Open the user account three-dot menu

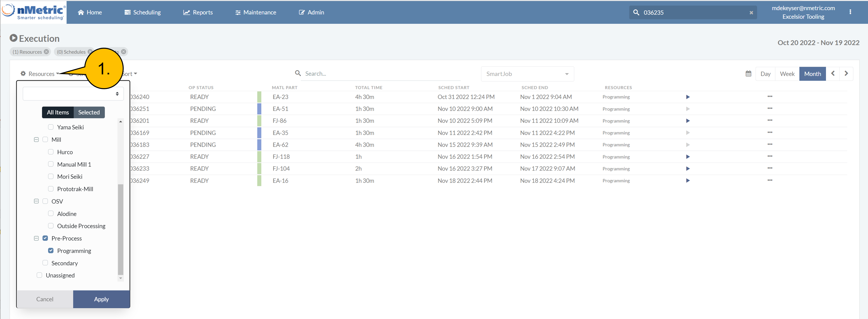pos(850,12)
